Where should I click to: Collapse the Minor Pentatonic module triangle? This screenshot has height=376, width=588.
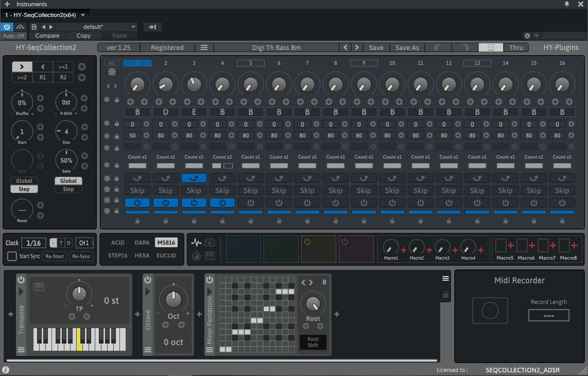tap(210, 292)
